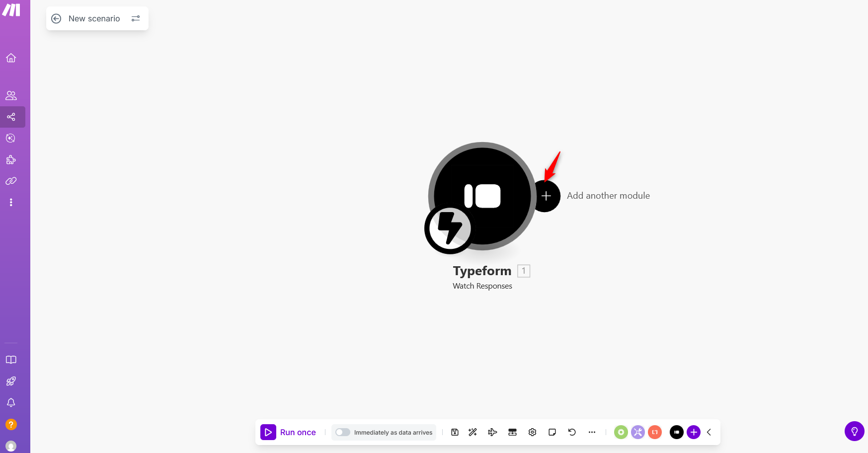Click the auto-align magic wand icon
The width and height of the screenshot is (868, 453).
pos(473,432)
